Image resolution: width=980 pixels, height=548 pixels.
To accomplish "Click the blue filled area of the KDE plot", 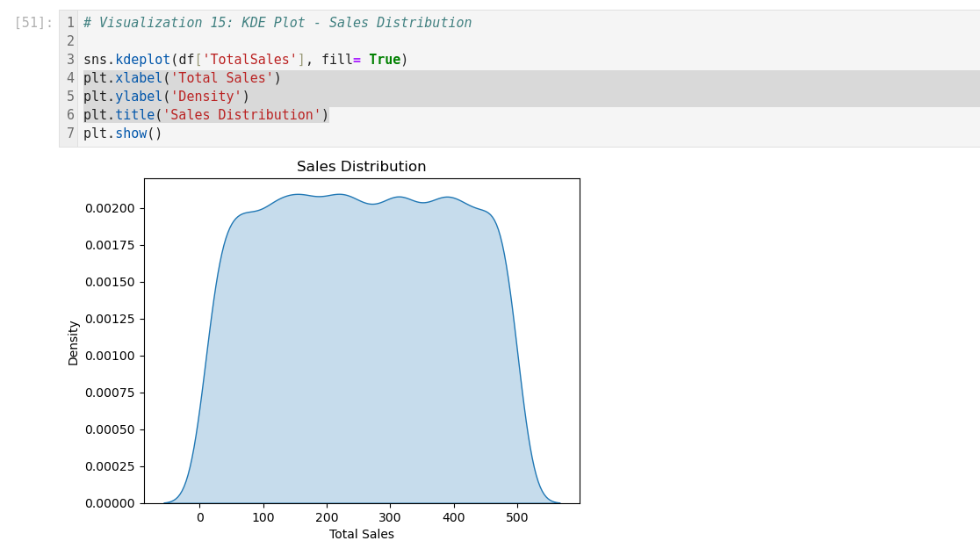I will [x=351, y=351].
